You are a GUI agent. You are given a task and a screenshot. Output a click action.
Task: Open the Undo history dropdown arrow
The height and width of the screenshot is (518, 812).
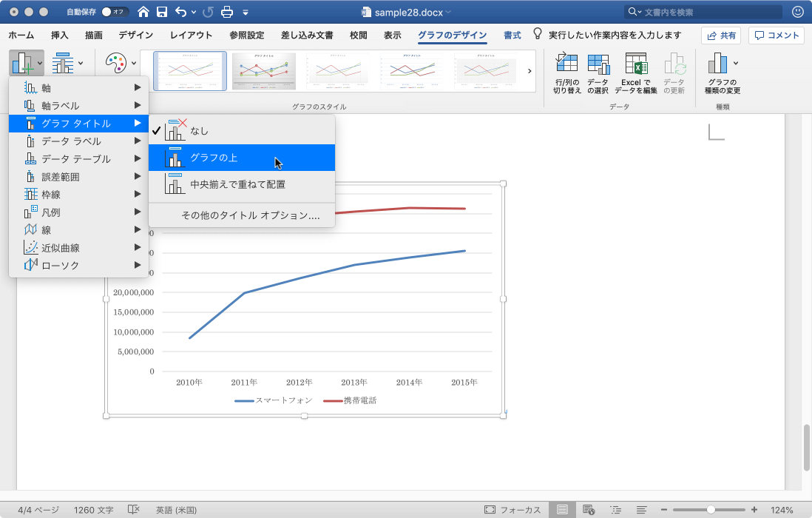pos(194,12)
